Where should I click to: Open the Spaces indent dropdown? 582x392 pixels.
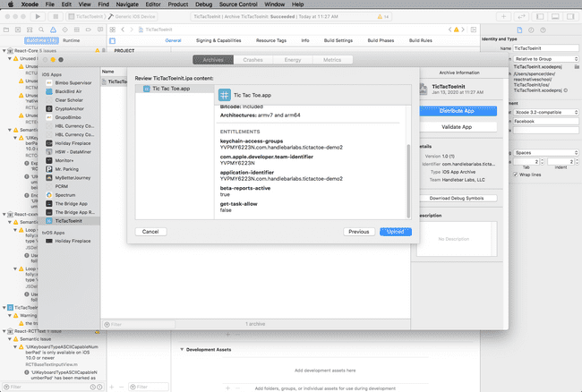click(x=546, y=153)
